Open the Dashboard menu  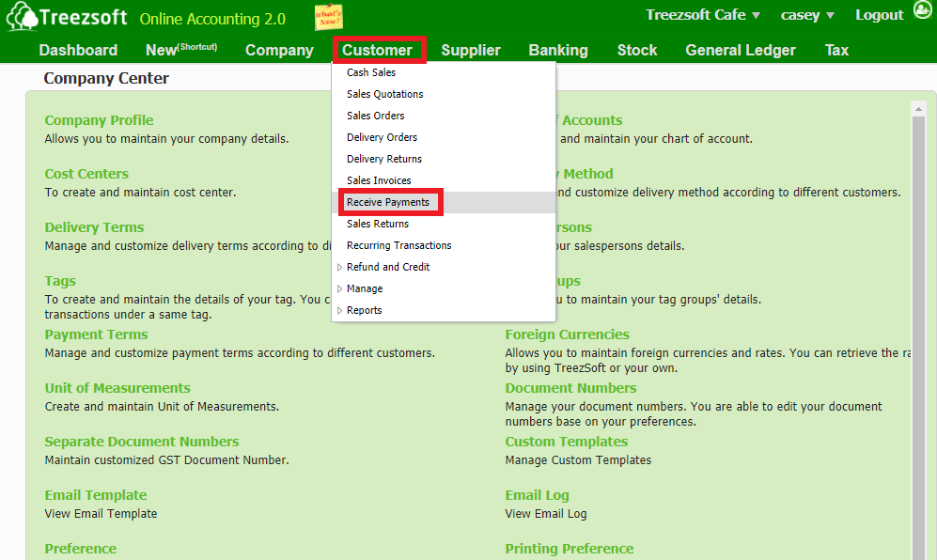tap(78, 50)
